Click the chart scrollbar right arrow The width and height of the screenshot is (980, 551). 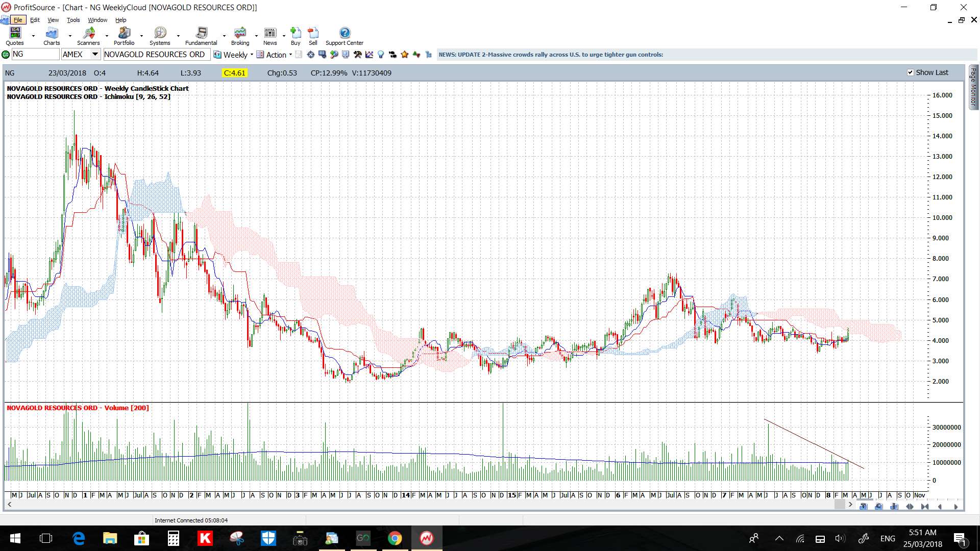850,505
